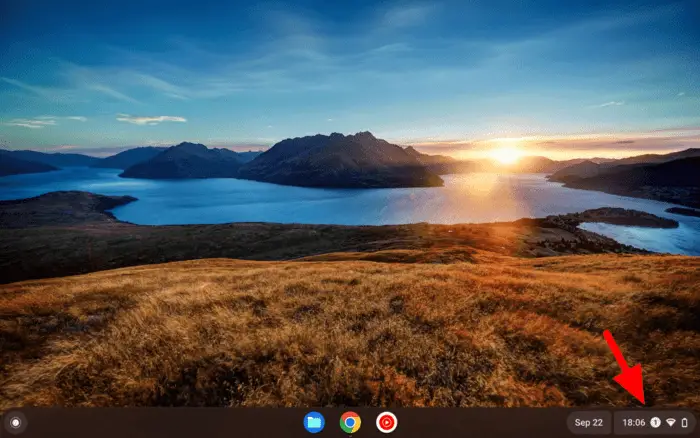Image resolution: width=700 pixels, height=438 pixels.
Task: Open calendar via Sep 22 date
Action: coord(588,422)
